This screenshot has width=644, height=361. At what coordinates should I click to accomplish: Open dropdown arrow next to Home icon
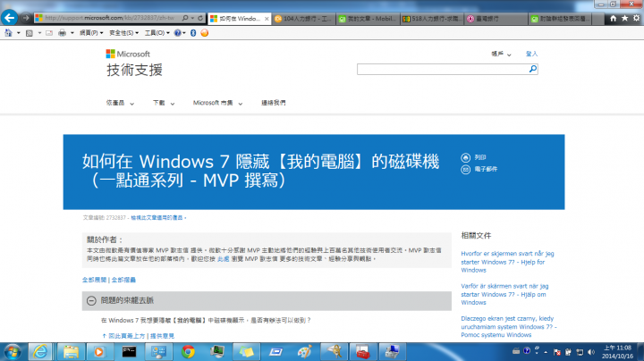(x=19, y=33)
